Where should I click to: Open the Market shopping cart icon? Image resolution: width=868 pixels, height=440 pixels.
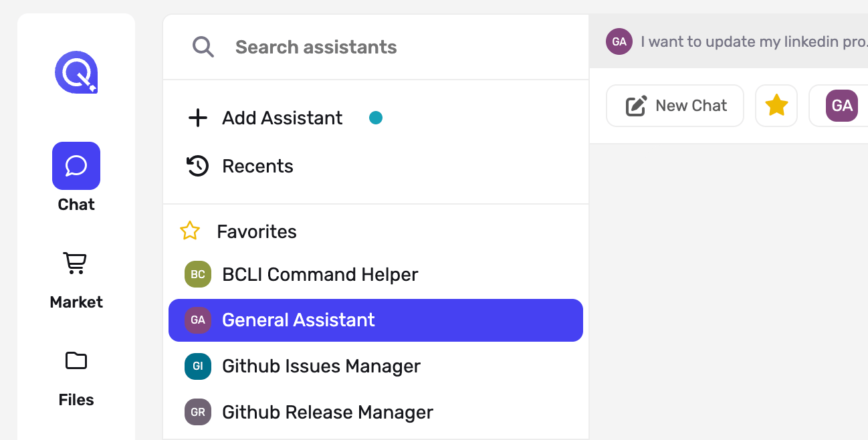tap(76, 263)
